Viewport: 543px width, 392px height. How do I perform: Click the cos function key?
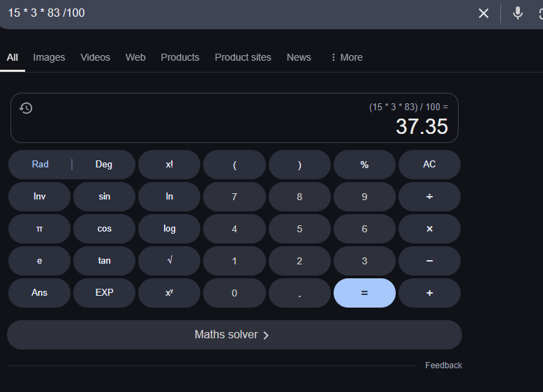104,229
